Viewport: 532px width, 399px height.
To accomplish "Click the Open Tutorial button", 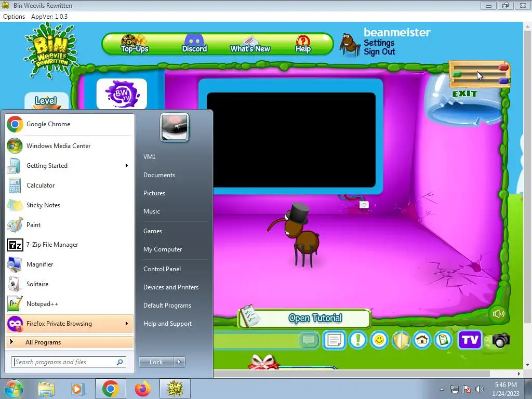I will 304,318.
